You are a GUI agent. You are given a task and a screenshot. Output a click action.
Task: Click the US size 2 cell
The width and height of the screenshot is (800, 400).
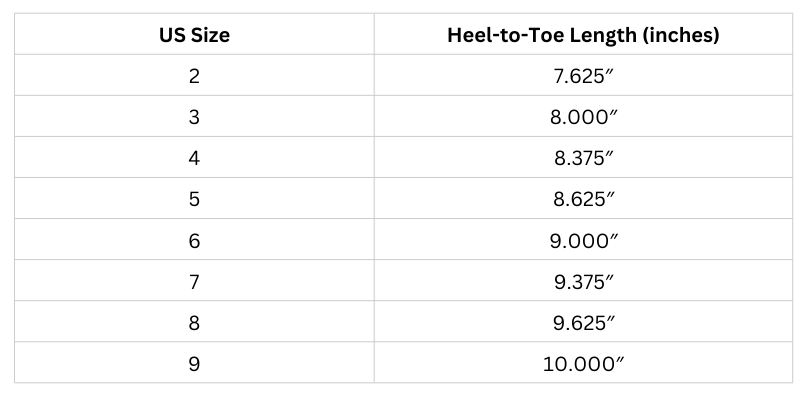[x=194, y=76]
